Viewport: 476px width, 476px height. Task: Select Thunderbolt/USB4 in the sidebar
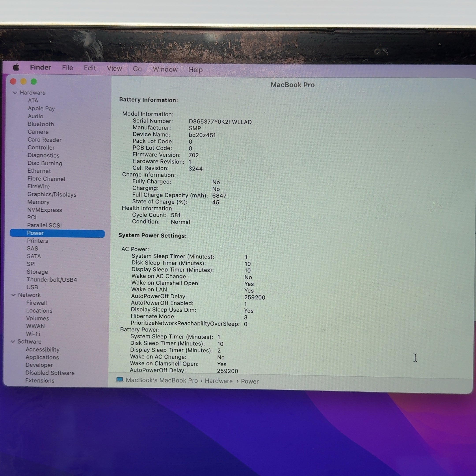(x=52, y=280)
